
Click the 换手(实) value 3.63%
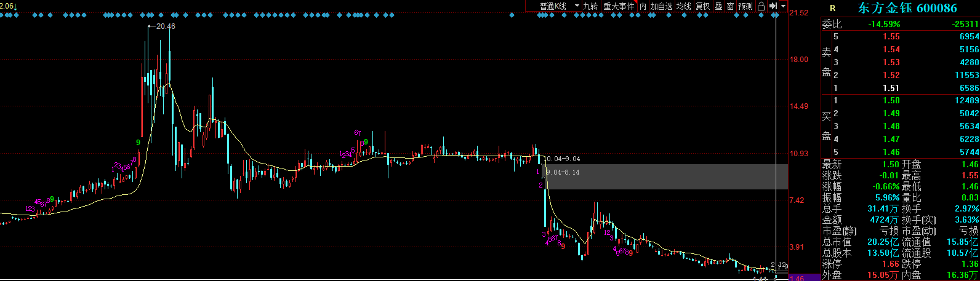(967, 220)
